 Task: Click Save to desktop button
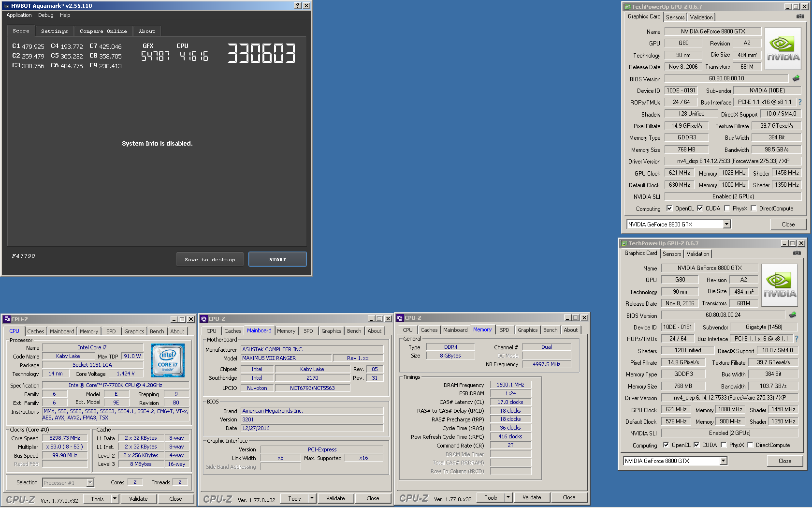click(x=210, y=259)
